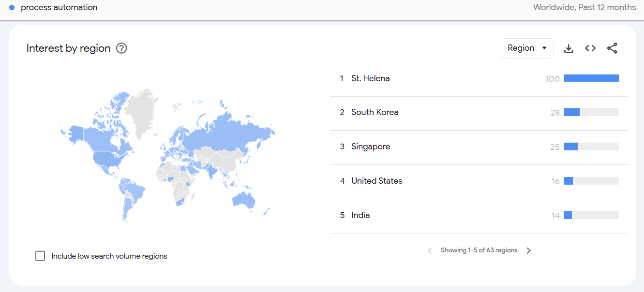The image size is (644, 292).
Task: Click the St. Helena 100 value bar
Action: (591, 78)
